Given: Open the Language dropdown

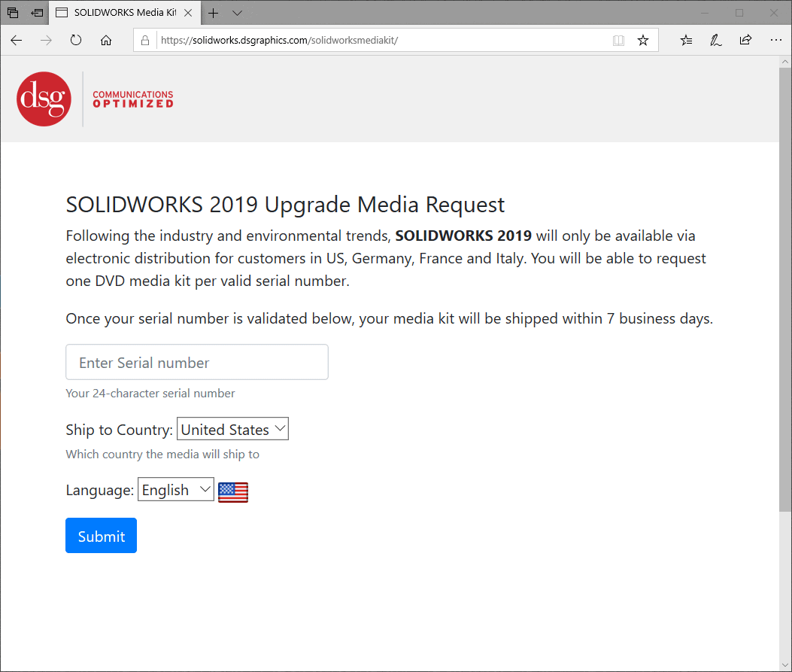Looking at the screenshot, I should (x=176, y=490).
